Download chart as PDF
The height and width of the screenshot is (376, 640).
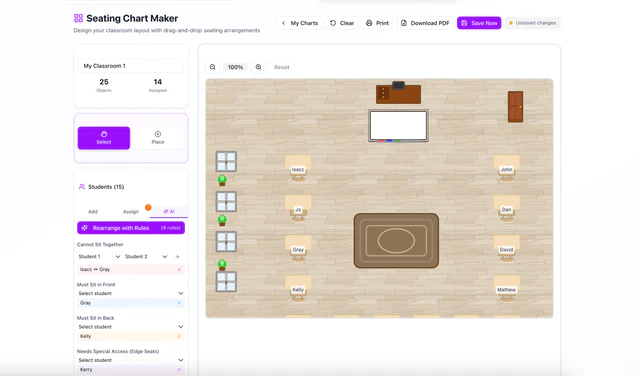425,23
